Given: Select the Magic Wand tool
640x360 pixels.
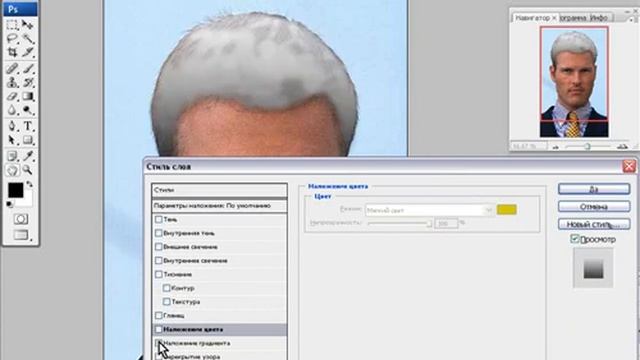Looking at the screenshot, I should [27, 39].
